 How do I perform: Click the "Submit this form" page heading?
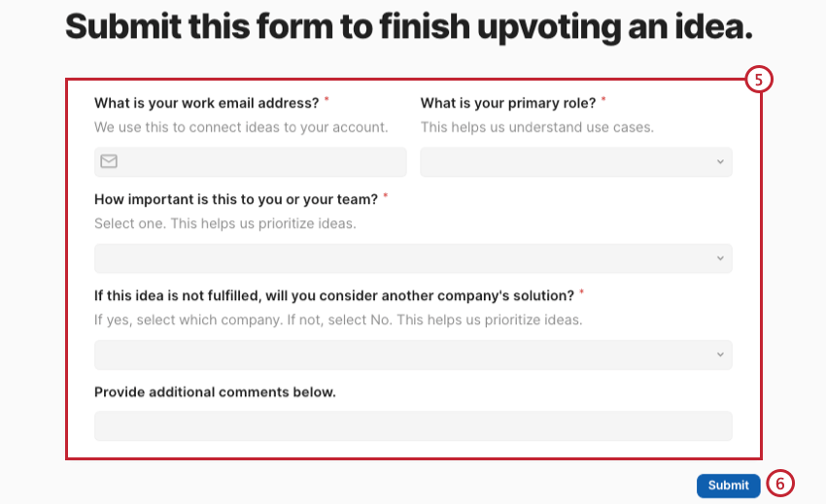coord(409,26)
